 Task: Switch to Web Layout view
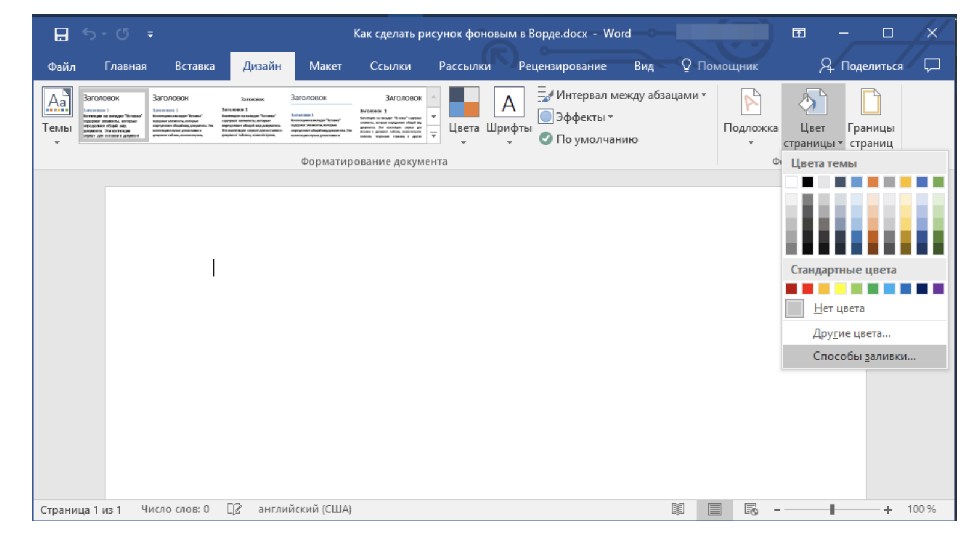pos(751,509)
